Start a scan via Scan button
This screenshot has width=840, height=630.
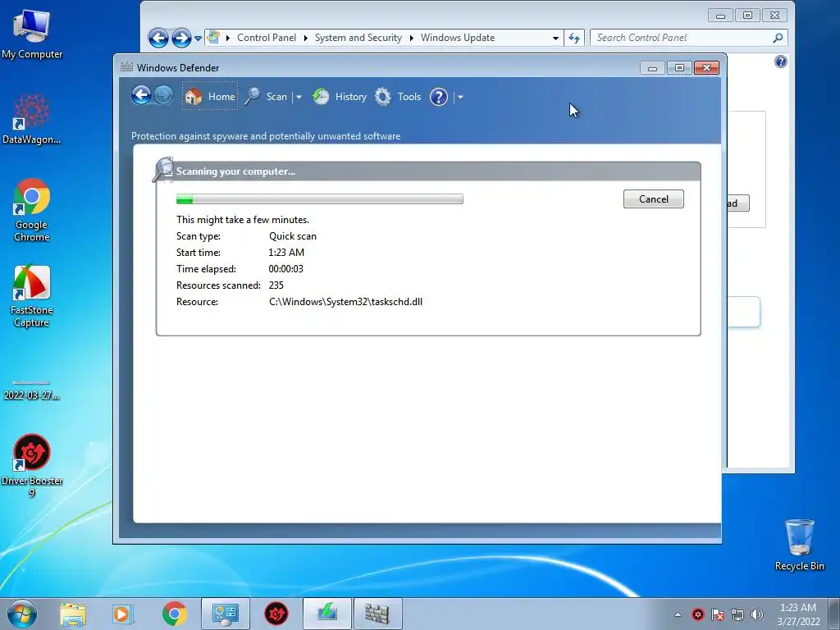[x=267, y=97]
